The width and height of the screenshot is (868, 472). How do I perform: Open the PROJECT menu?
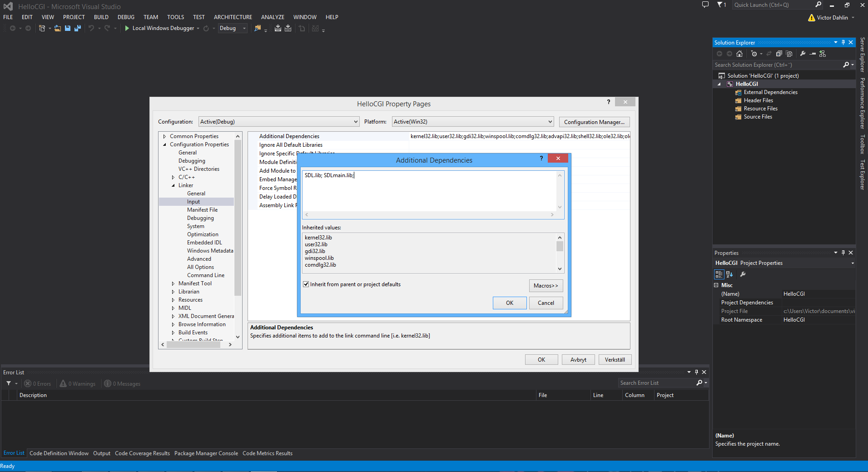coord(74,17)
